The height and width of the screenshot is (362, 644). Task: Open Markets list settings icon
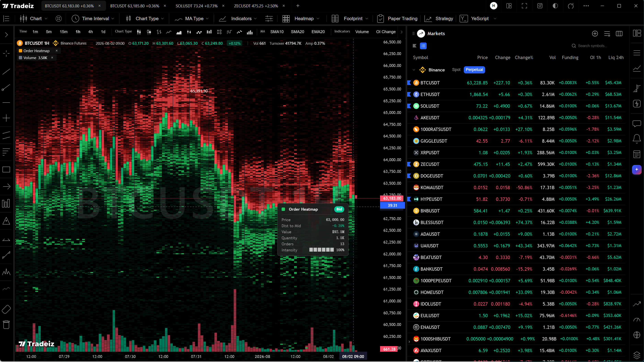(x=607, y=34)
